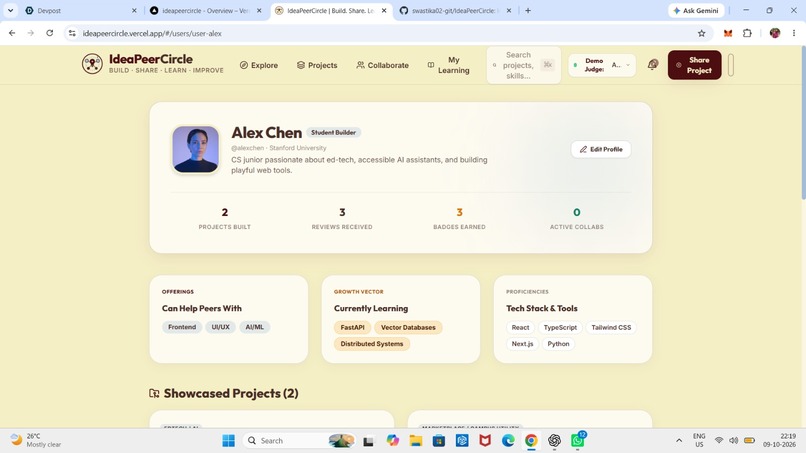Open My Learning in the navbar
The height and width of the screenshot is (453, 806).
pyautogui.click(x=448, y=65)
